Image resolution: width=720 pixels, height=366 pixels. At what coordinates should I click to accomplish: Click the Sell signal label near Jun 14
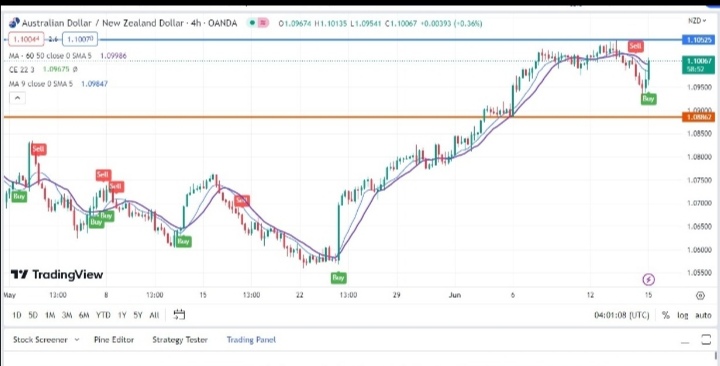636,46
